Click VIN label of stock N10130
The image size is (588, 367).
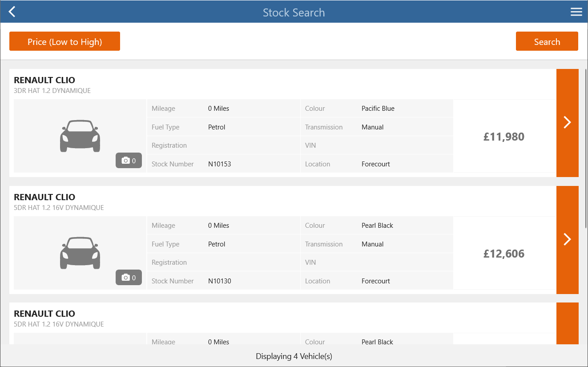pos(310,262)
